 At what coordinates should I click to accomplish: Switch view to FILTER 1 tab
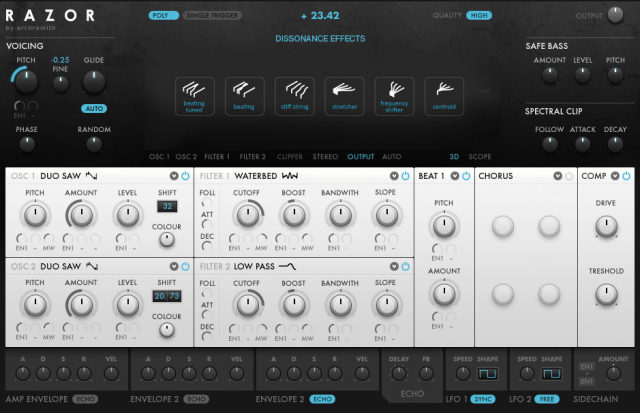218,157
